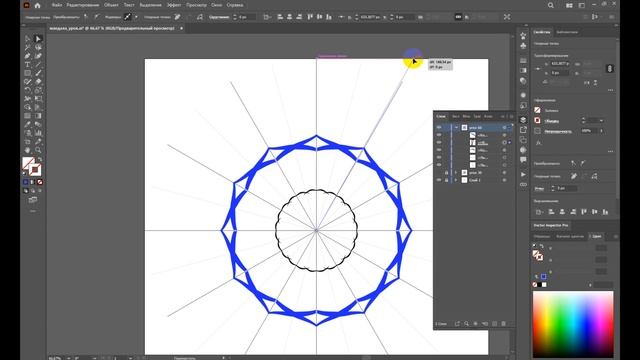Click the align left icon in Properties
640x360 pixels.
(x=551, y=212)
